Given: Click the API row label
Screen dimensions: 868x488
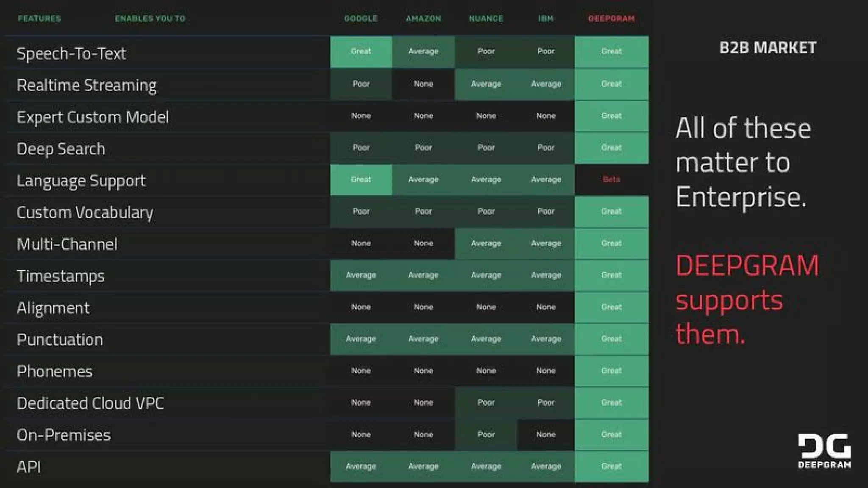Looking at the screenshot, I should (x=29, y=467).
